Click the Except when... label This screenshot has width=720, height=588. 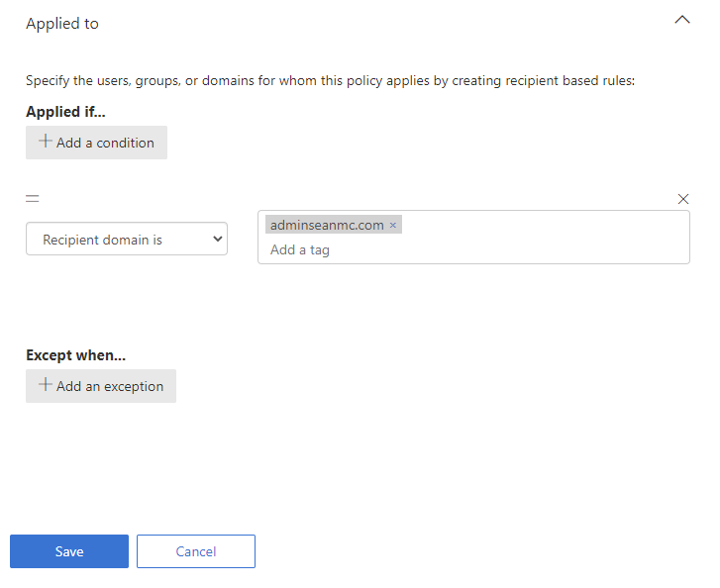75,354
